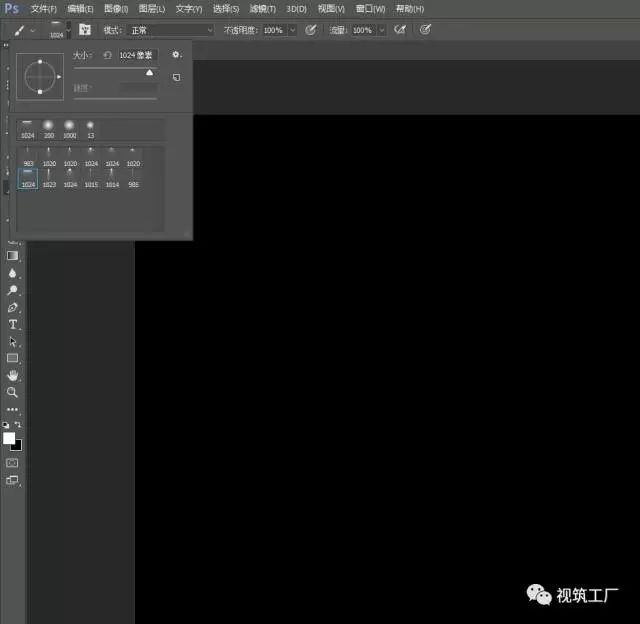Image resolution: width=640 pixels, height=624 pixels.
Task: Toggle pressure control for opacity
Action: [x=311, y=30]
